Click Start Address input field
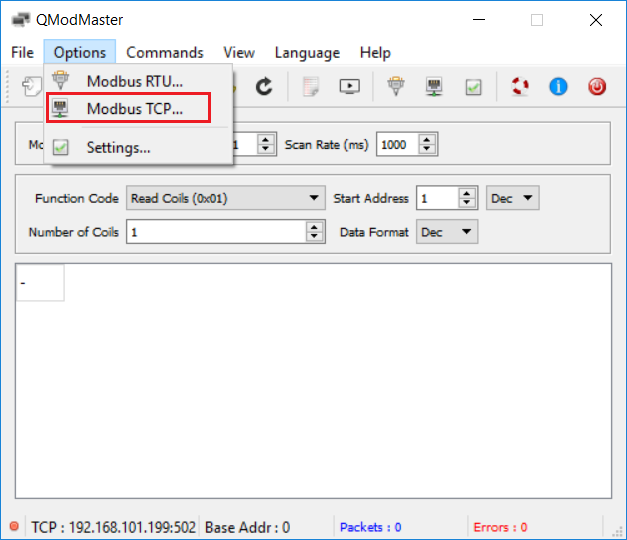This screenshot has height=540, width=627. 437,198
